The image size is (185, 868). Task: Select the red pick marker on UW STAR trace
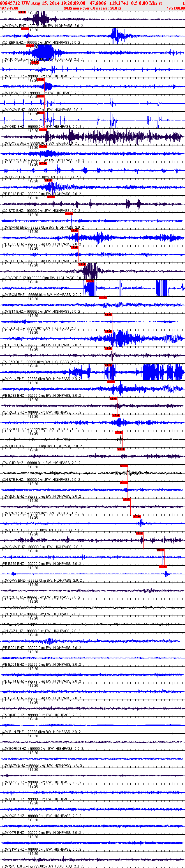click(x=137, y=516)
